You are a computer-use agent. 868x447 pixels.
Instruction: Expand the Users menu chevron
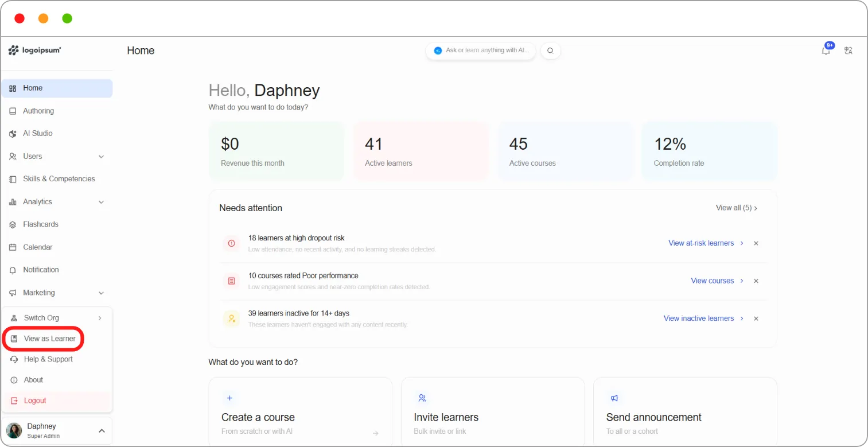coord(102,157)
